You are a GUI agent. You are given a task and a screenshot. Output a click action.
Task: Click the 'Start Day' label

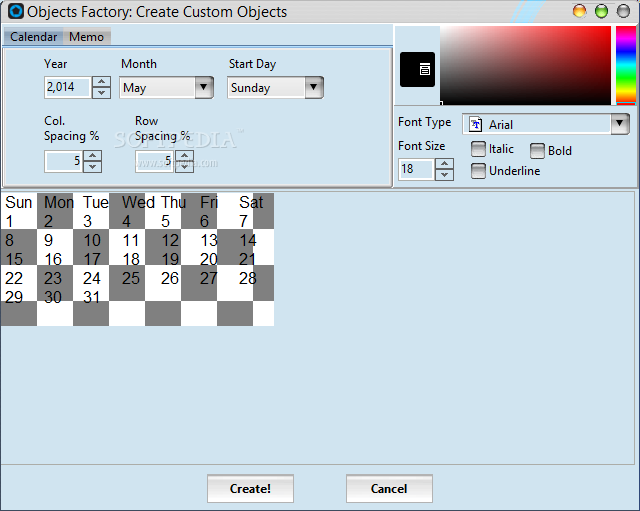252,64
